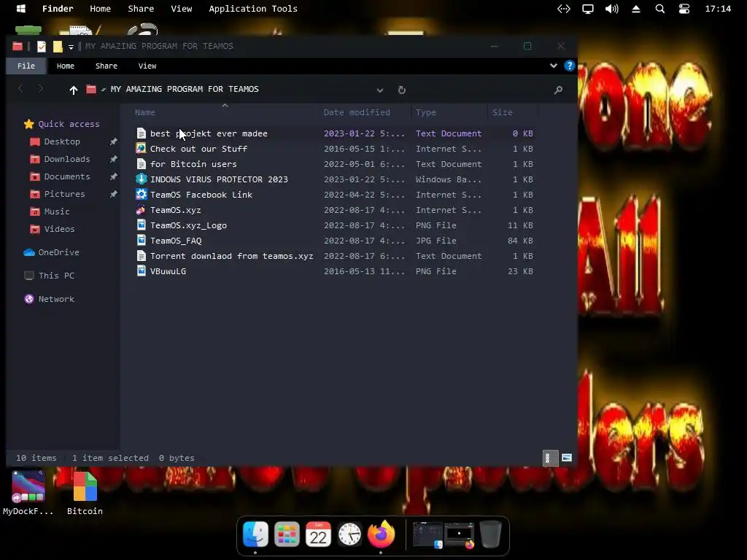Click the volume speaker icon in menu bar
This screenshot has width=747, height=560.
point(612,9)
